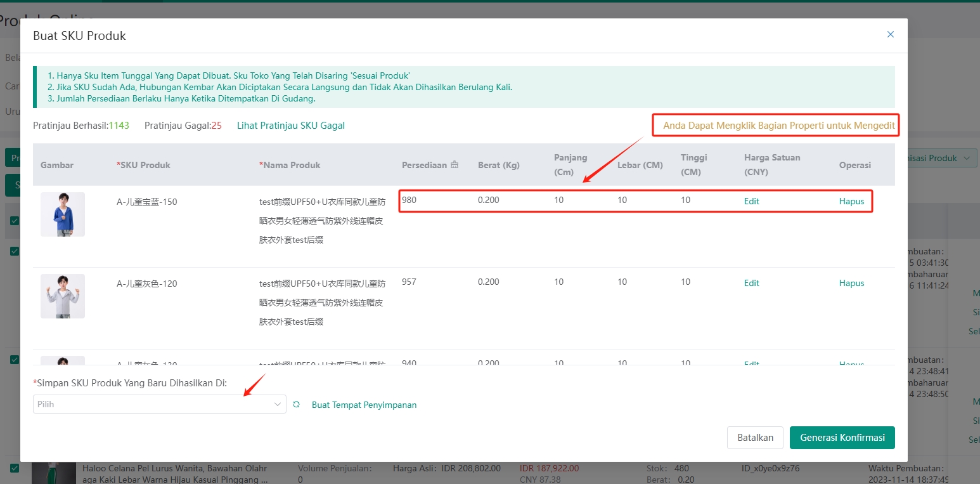Click Hapus for A-儿童灰色-120 row
Image resolution: width=980 pixels, height=484 pixels.
click(x=851, y=283)
